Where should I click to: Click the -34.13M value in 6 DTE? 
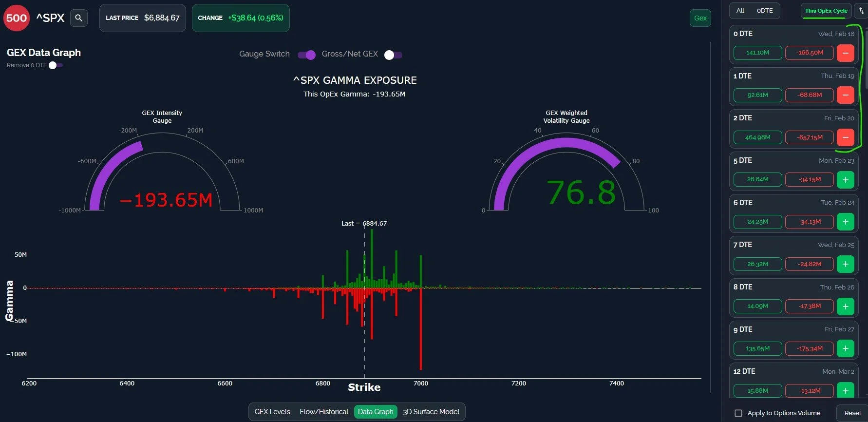[x=810, y=222]
